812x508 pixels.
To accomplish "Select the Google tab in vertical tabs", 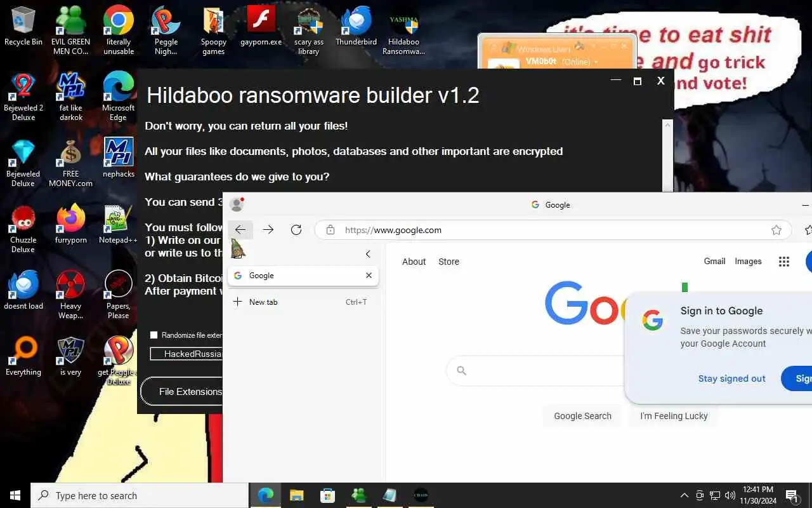I will pos(303,276).
